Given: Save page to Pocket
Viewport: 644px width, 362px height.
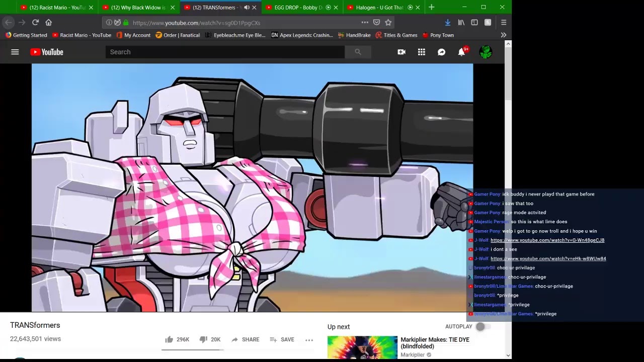Looking at the screenshot, I should pyautogui.click(x=376, y=22).
